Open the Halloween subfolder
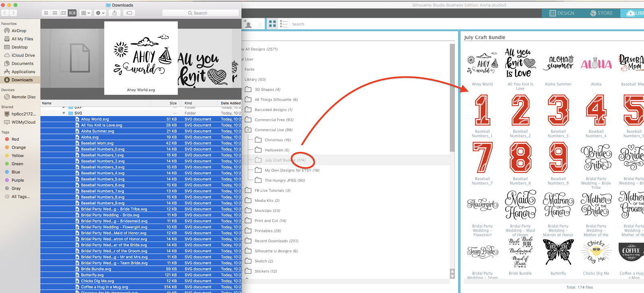The height and width of the screenshot is (293, 644). tap(272, 150)
